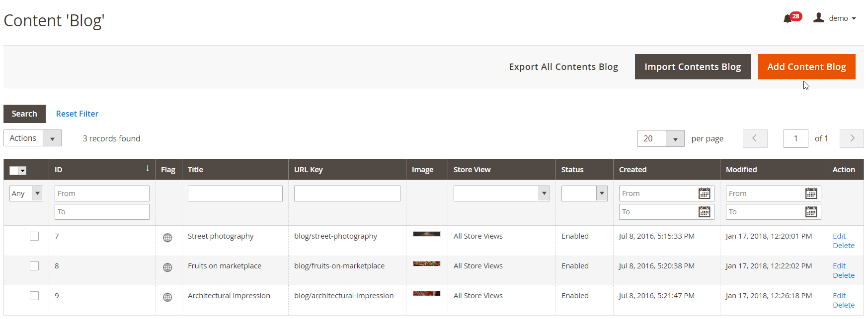Edit the Fruits on marketplace post
868x319 pixels.
tap(839, 266)
